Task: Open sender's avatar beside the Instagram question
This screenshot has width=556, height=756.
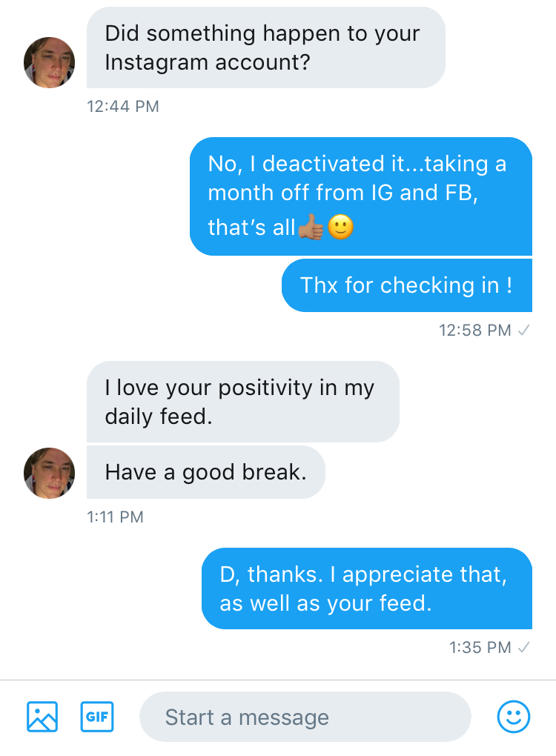Action: pos(50,62)
